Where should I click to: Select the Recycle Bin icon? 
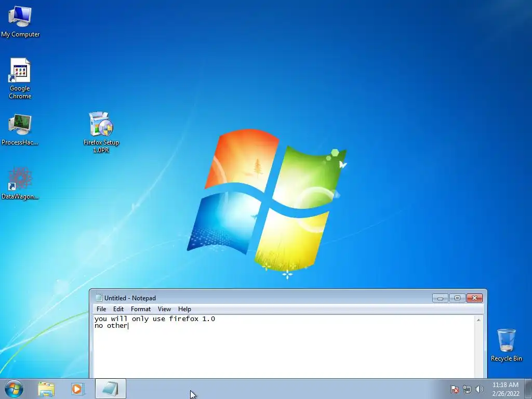(506, 345)
